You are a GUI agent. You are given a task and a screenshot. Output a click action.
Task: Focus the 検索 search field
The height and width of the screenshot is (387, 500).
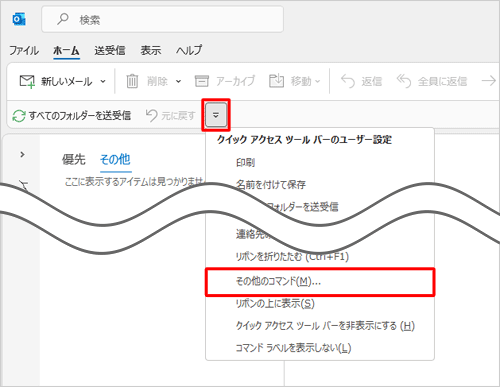(162, 19)
